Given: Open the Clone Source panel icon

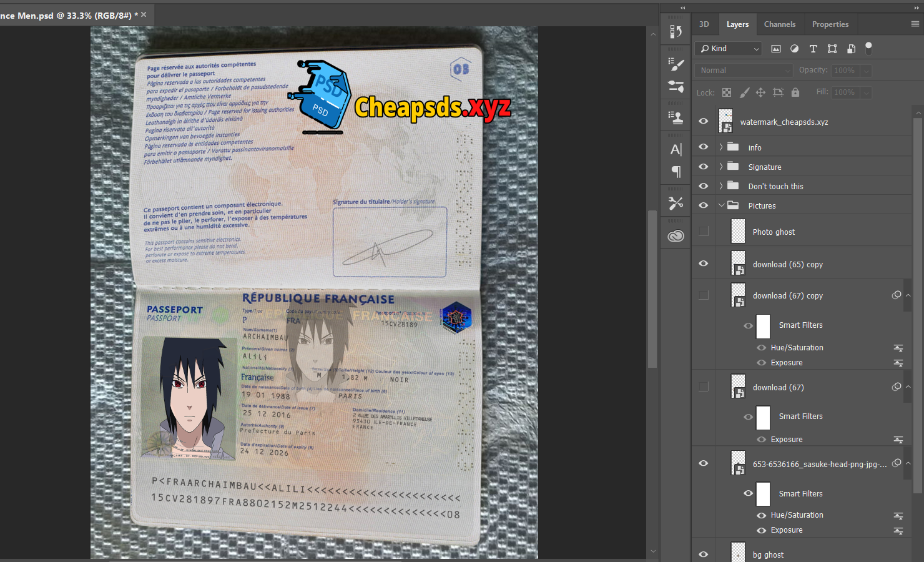Looking at the screenshot, I should pos(676,117).
